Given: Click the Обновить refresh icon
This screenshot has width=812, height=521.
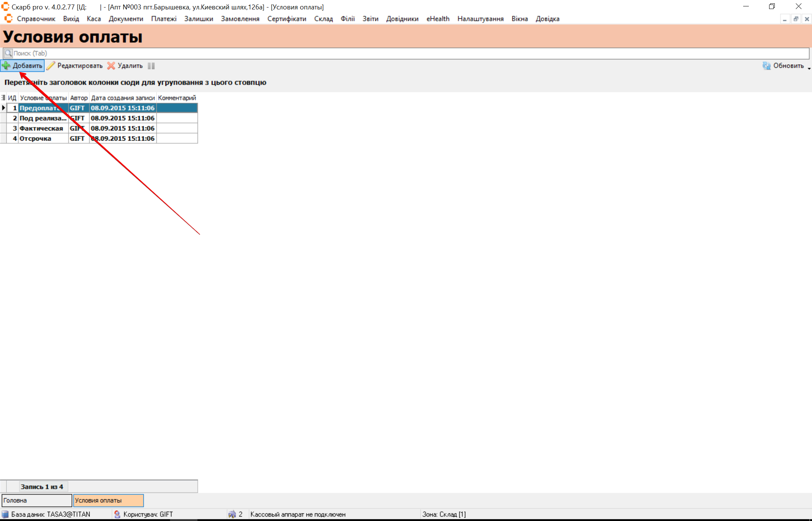Looking at the screenshot, I should (x=766, y=65).
